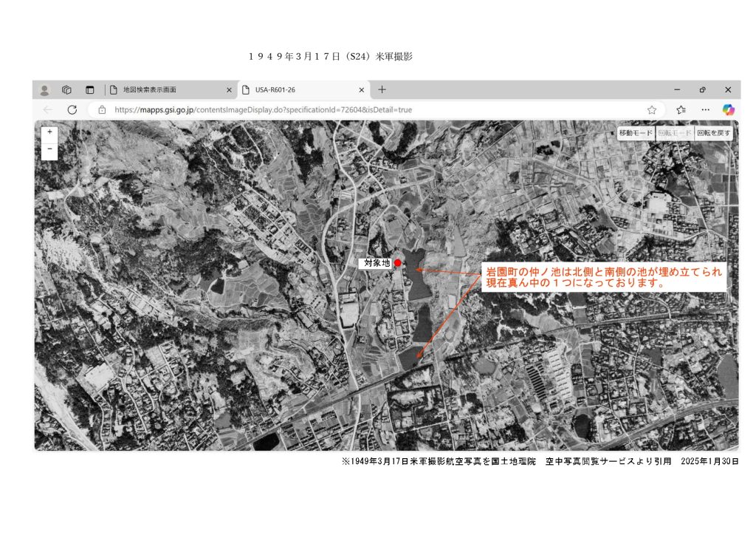The image size is (756, 535).
Task: Toggle the map zoom out minus control
Action: coord(49,147)
